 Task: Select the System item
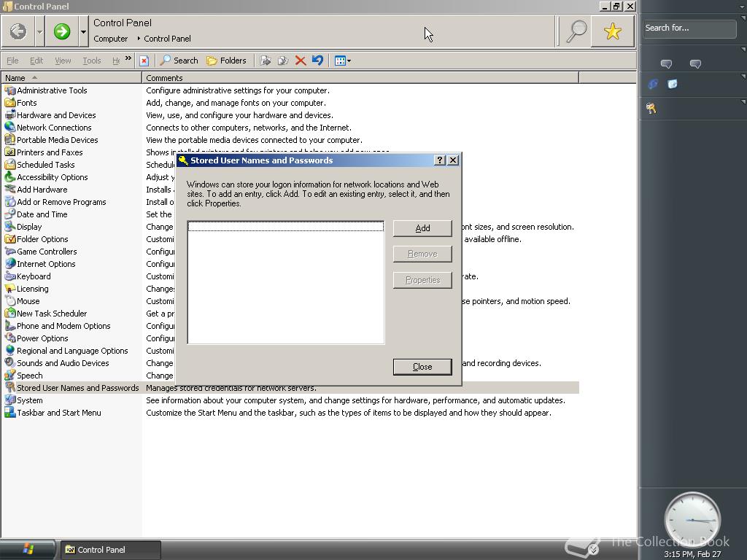29,400
